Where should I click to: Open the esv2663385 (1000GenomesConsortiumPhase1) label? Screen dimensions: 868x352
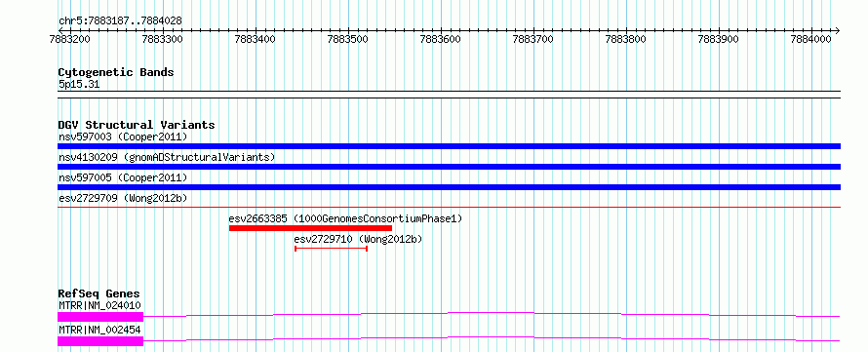tap(345, 218)
